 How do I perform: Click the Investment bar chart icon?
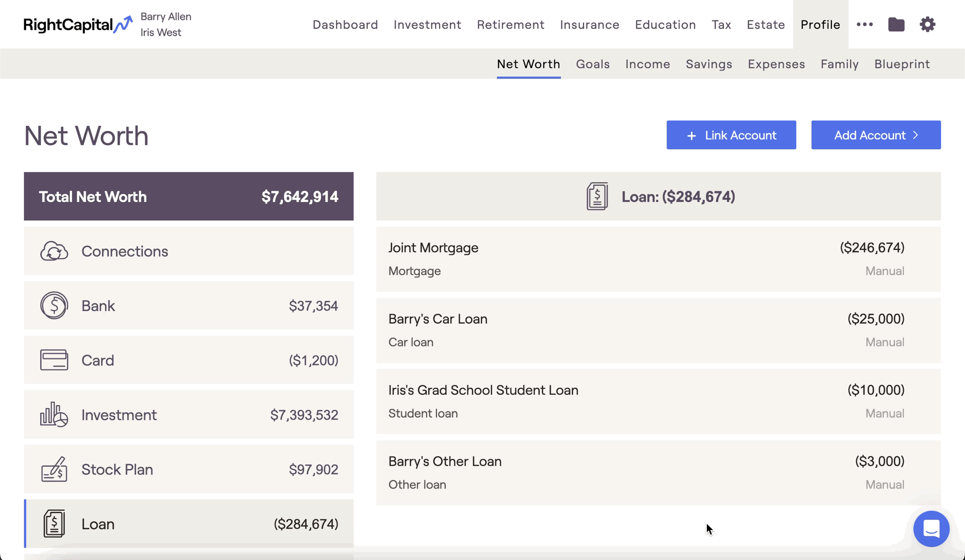point(54,414)
